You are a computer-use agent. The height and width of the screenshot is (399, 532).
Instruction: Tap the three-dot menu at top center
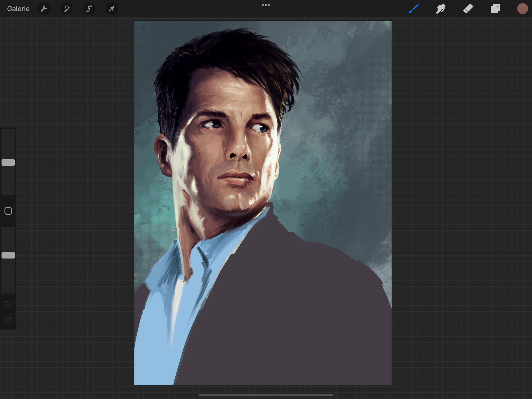pos(266,5)
